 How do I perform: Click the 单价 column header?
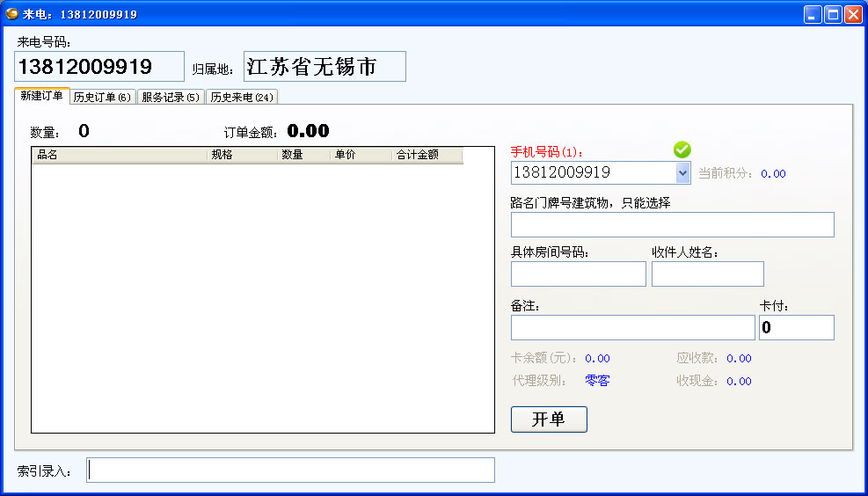(x=361, y=155)
